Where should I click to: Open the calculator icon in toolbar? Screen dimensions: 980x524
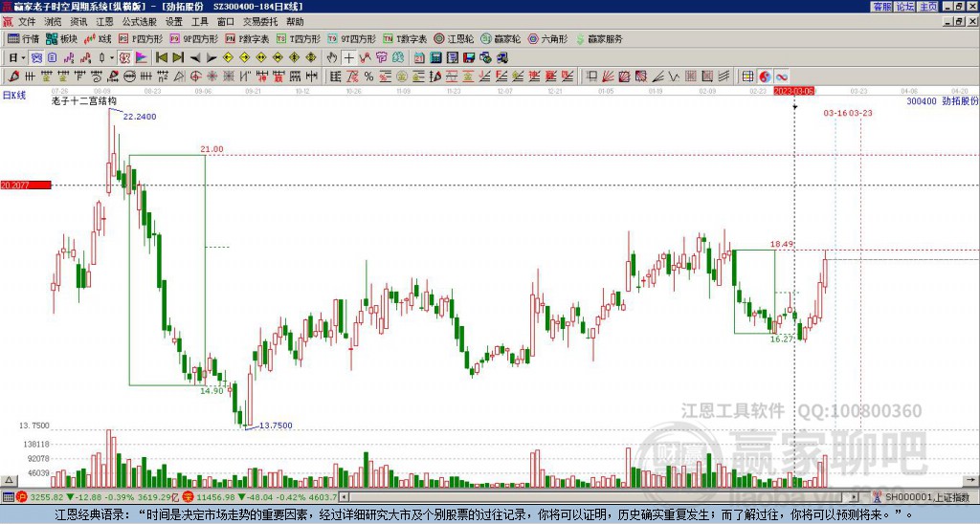[435, 57]
